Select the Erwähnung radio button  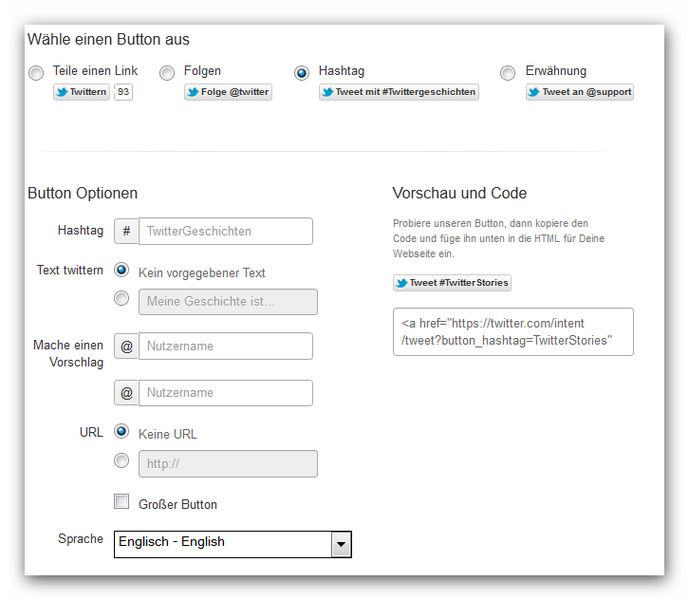[508, 73]
